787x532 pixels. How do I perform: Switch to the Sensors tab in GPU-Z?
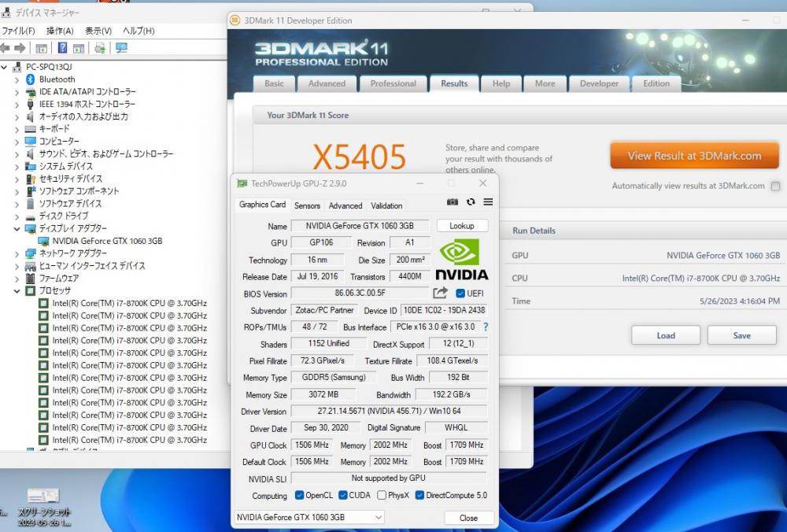(x=307, y=205)
